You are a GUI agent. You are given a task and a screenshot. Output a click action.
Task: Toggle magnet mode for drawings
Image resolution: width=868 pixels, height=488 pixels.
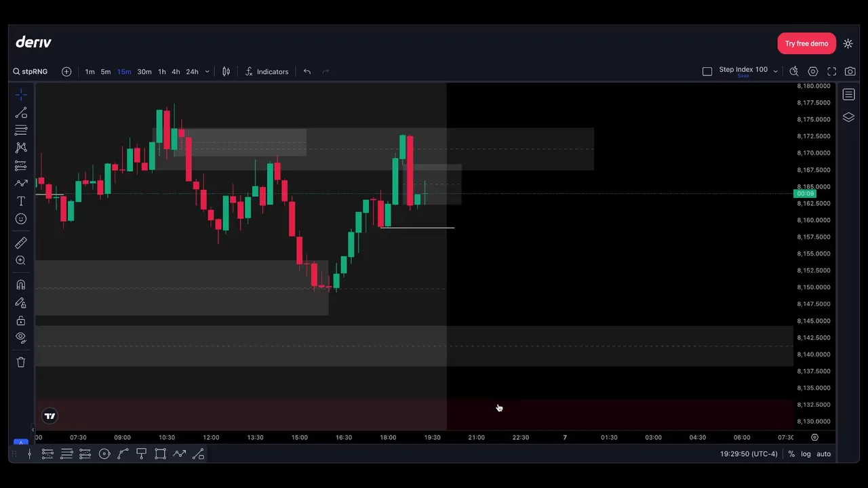point(21,285)
